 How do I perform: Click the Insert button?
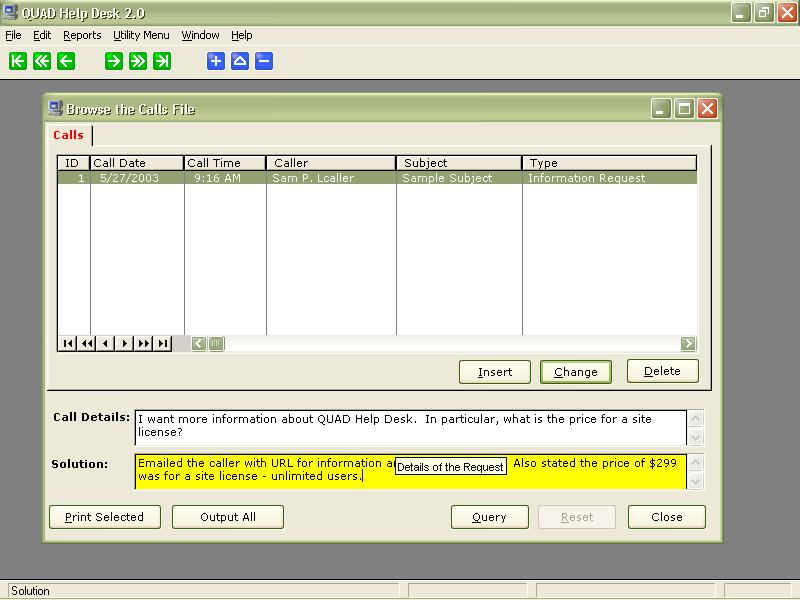pyautogui.click(x=495, y=372)
